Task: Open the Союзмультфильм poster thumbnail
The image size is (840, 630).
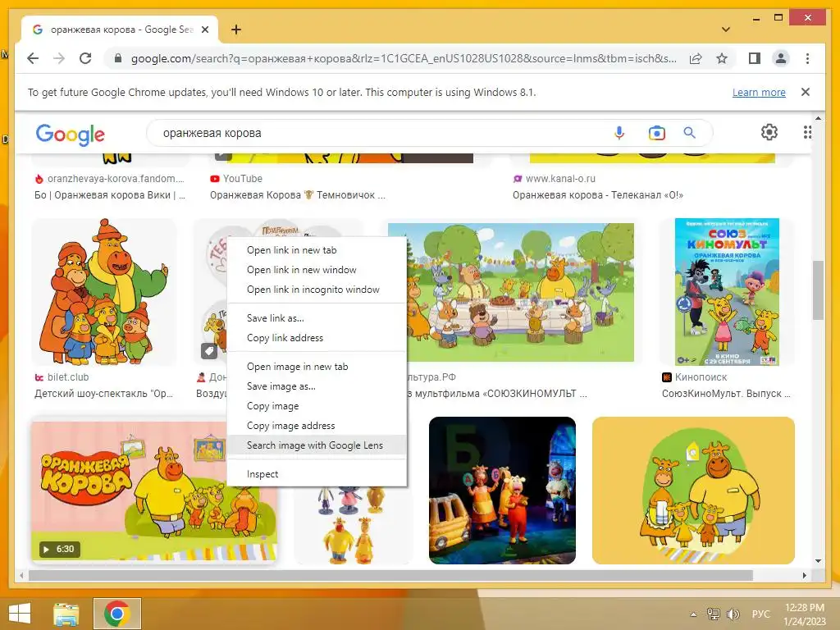Action: click(x=727, y=292)
